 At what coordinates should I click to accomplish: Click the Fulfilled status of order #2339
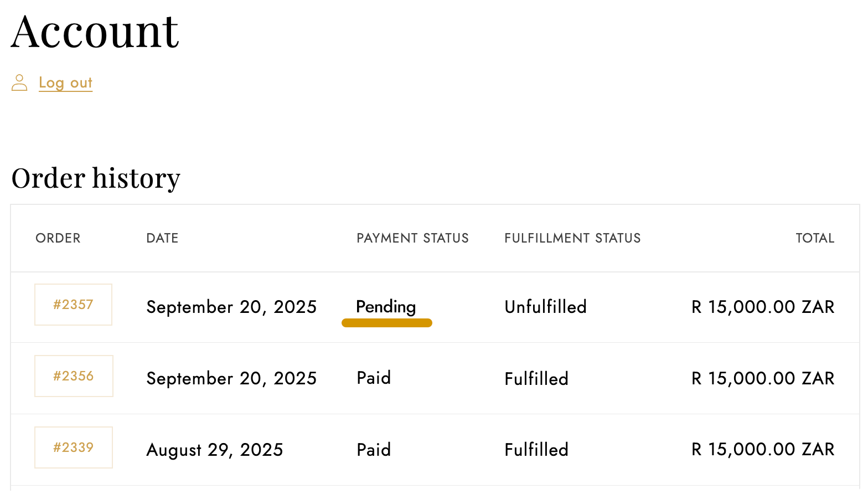point(536,450)
